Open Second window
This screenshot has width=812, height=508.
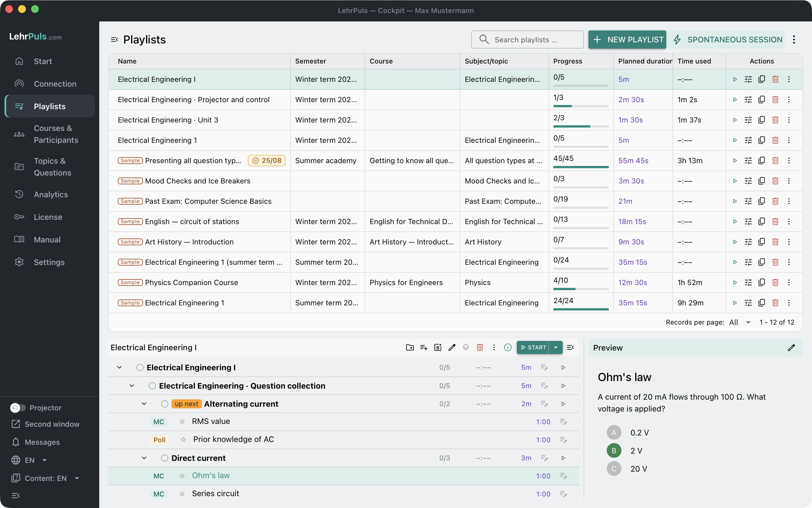[46, 424]
